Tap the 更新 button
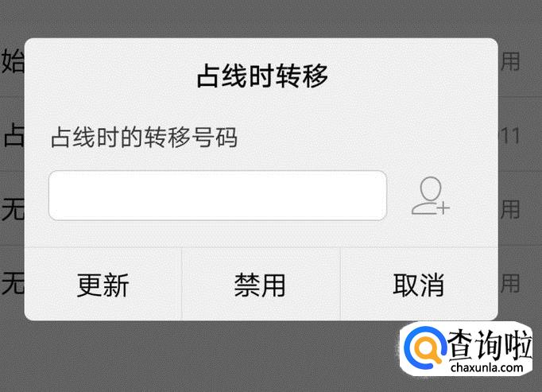Image resolution: width=542 pixels, height=392 pixels. pyautogui.click(x=103, y=285)
